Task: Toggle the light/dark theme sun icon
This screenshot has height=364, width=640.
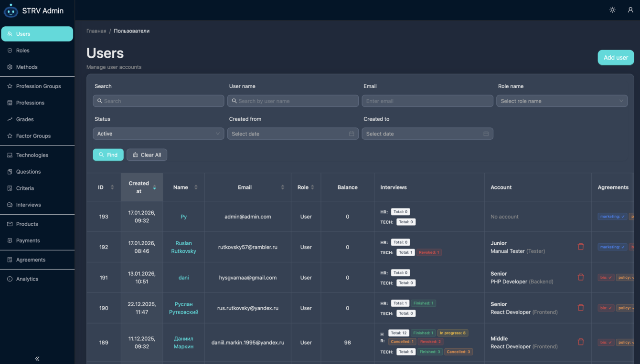Action: pos(612,10)
